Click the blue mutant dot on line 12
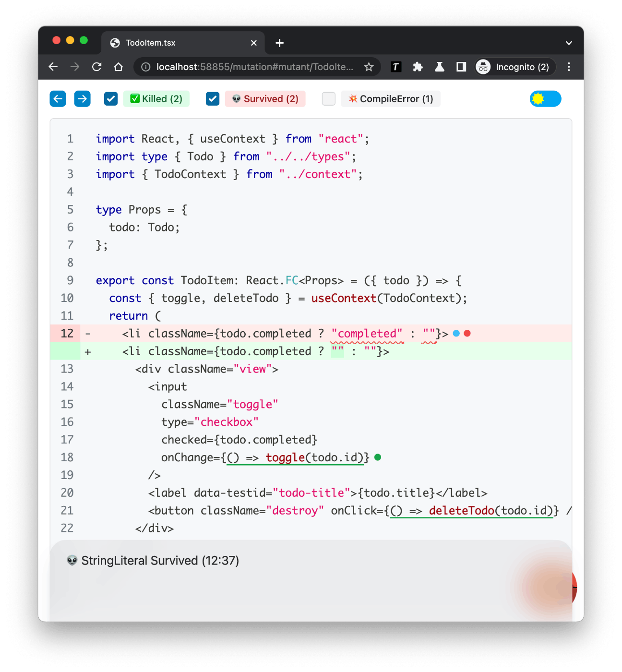The height and width of the screenshot is (672, 622). click(x=456, y=333)
